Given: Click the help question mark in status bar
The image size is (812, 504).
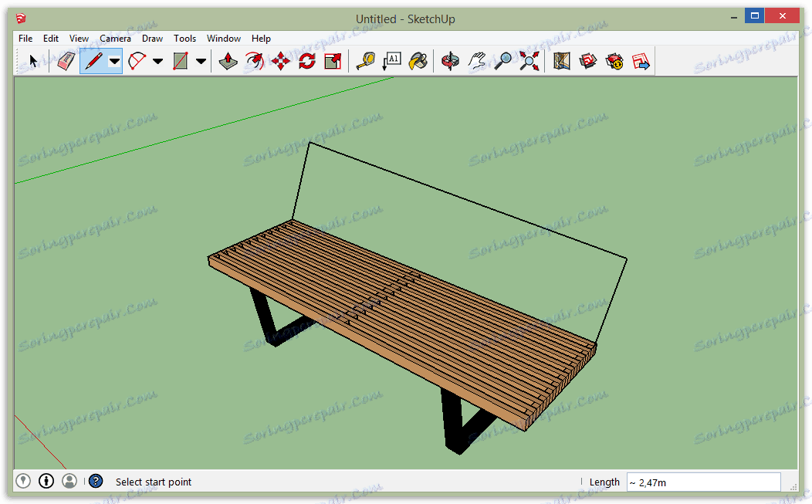Looking at the screenshot, I should (95, 480).
